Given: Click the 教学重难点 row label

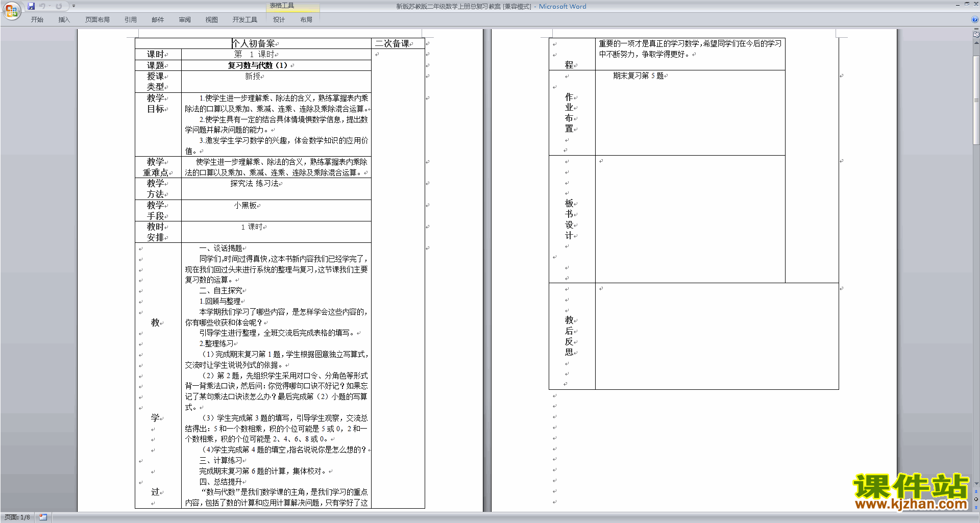Looking at the screenshot, I should click(x=155, y=167).
